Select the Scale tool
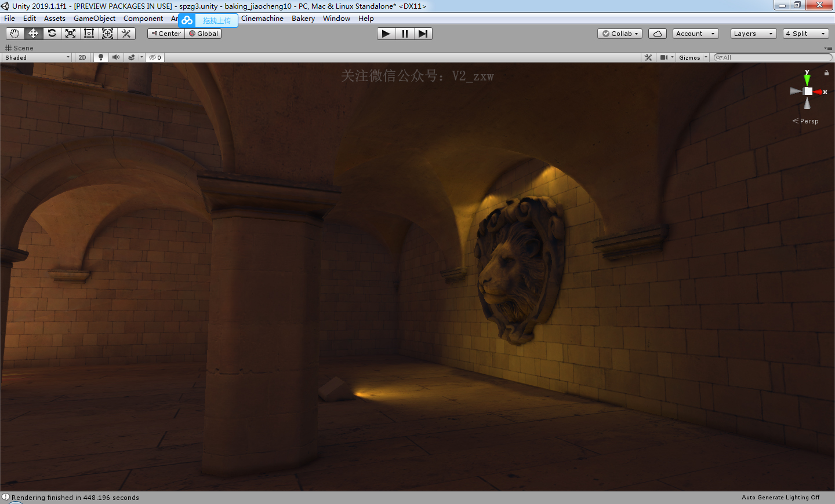Image resolution: width=835 pixels, height=504 pixels. point(70,34)
